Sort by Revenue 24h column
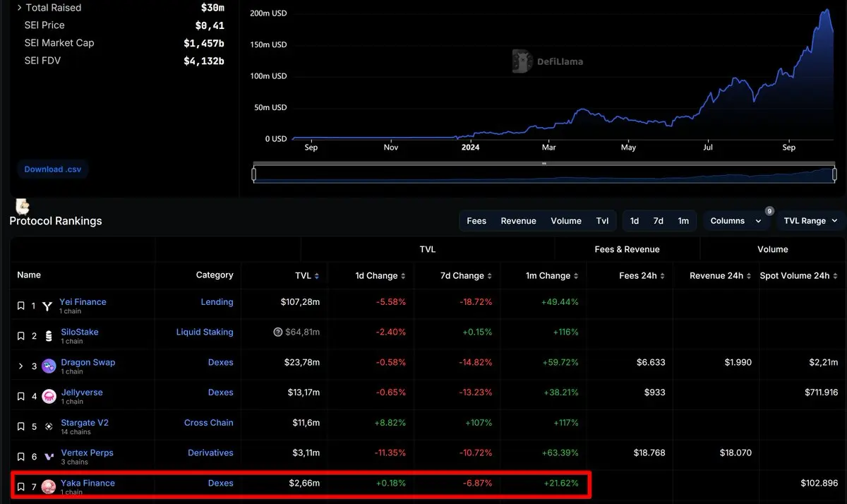 point(749,276)
